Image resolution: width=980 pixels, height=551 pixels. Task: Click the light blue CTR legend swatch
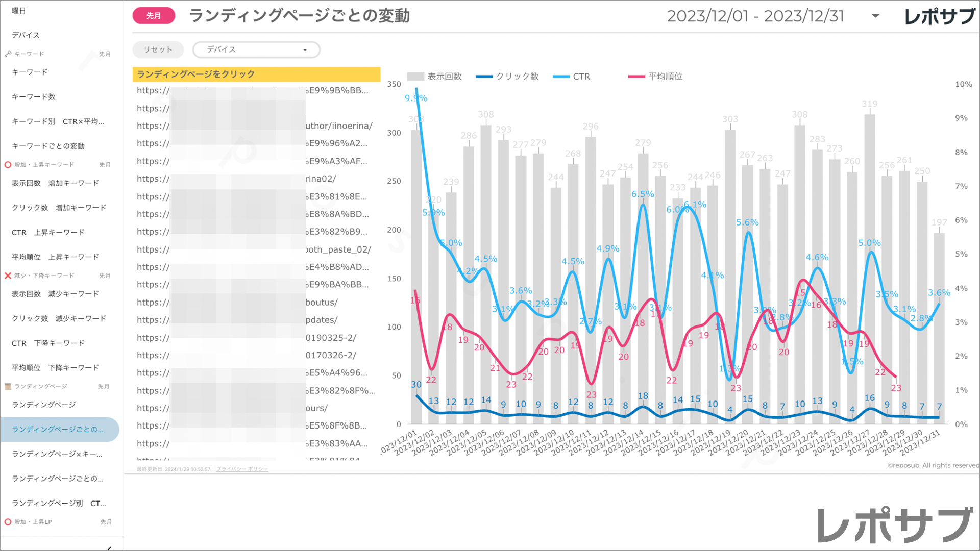[x=561, y=77]
